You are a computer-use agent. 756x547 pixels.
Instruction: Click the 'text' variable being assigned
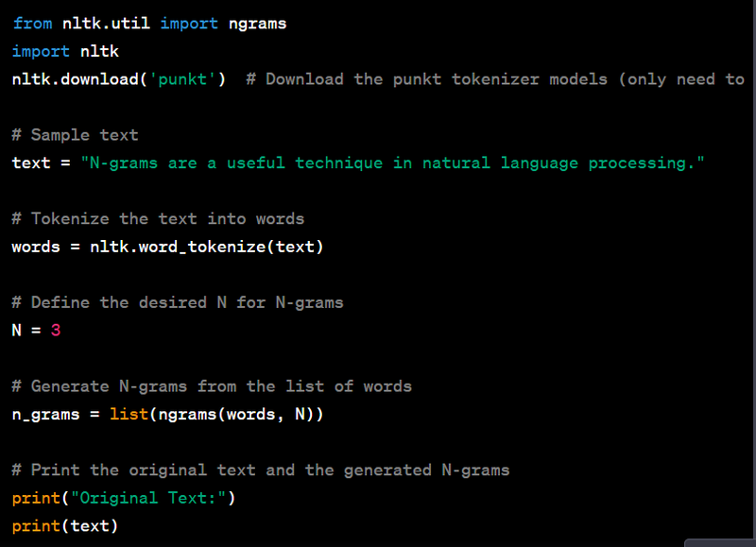coord(31,162)
